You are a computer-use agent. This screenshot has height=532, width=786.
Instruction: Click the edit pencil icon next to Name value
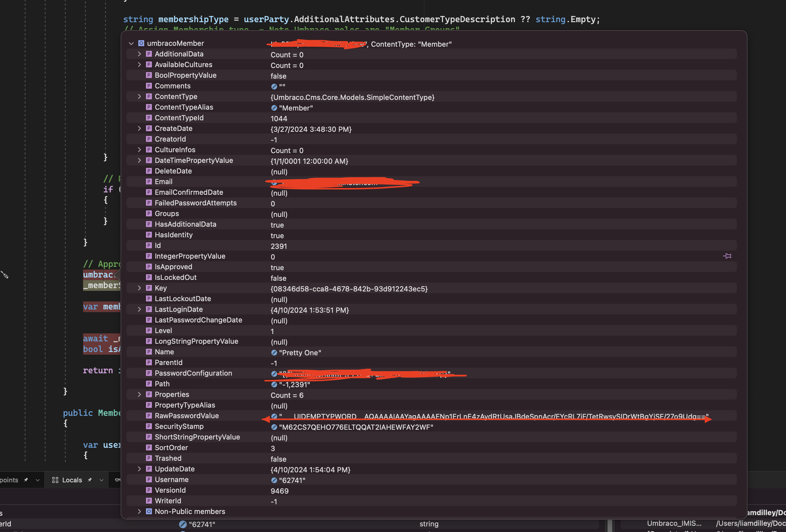click(x=274, y=352)
